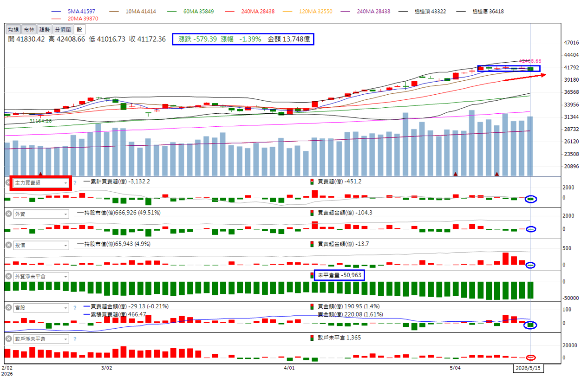The image size is (588, 377).
Task: Select the opening price 開 41830.42
Action: pos(26,39)
